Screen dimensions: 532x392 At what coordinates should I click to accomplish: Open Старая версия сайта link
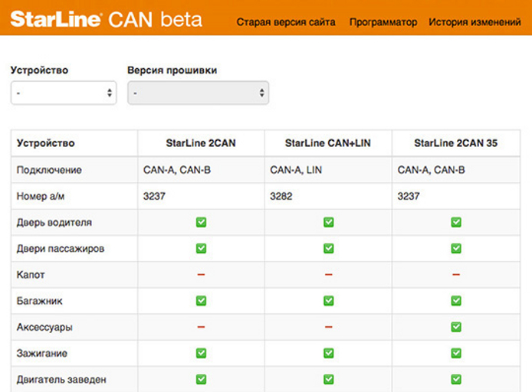coord(286,22)
